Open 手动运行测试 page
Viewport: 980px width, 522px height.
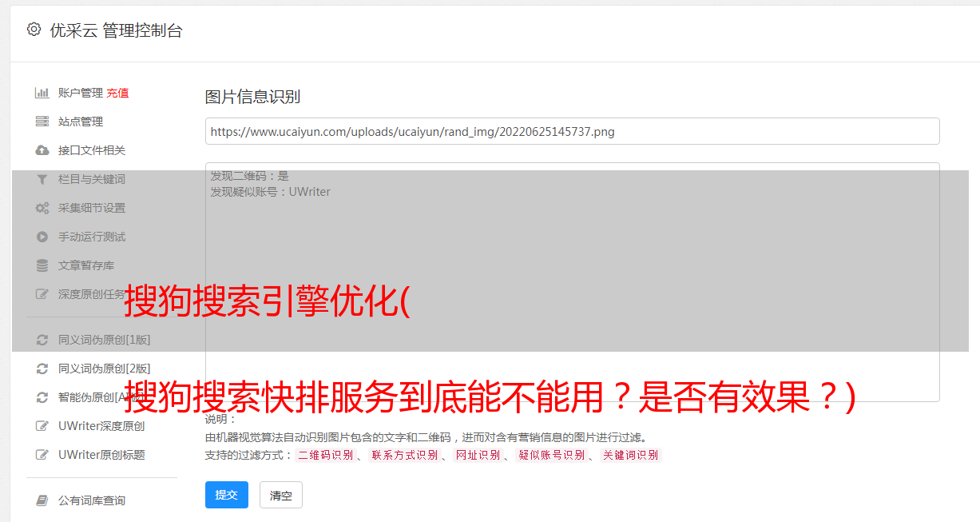click(92, 237)
